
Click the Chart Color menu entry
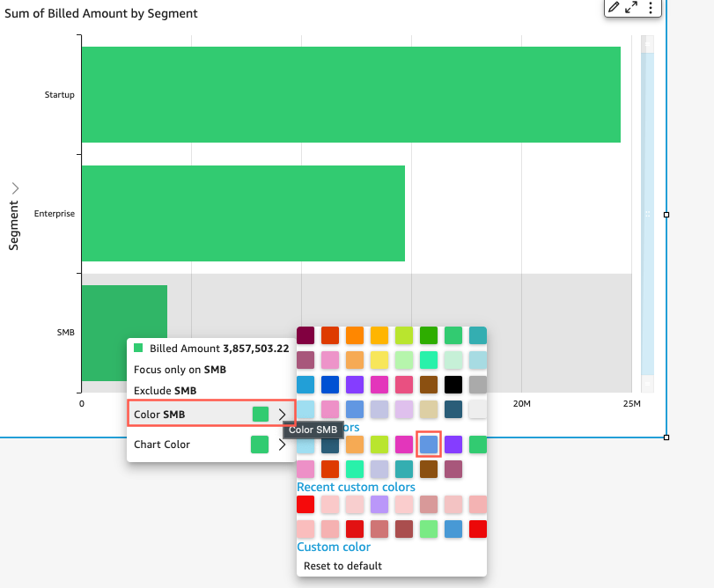162,445
